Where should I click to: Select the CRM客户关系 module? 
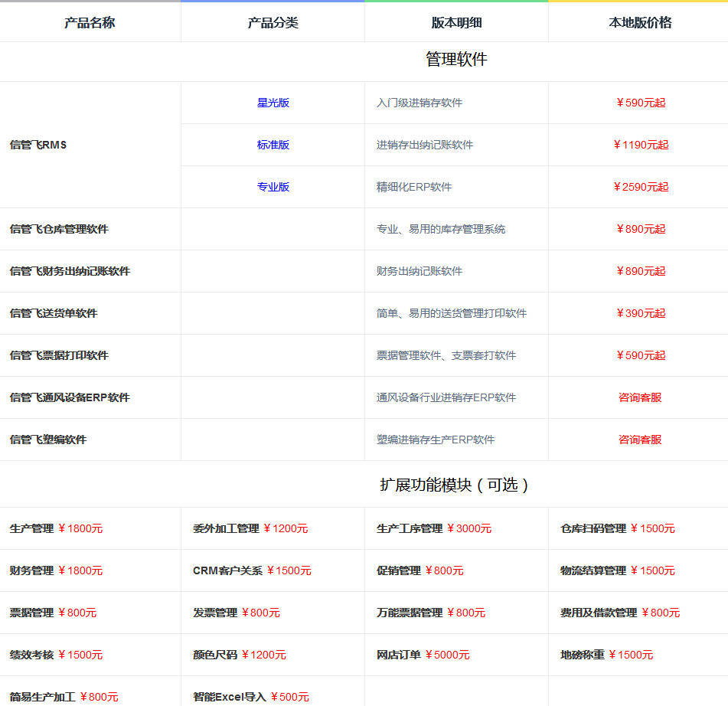(227, 570)
